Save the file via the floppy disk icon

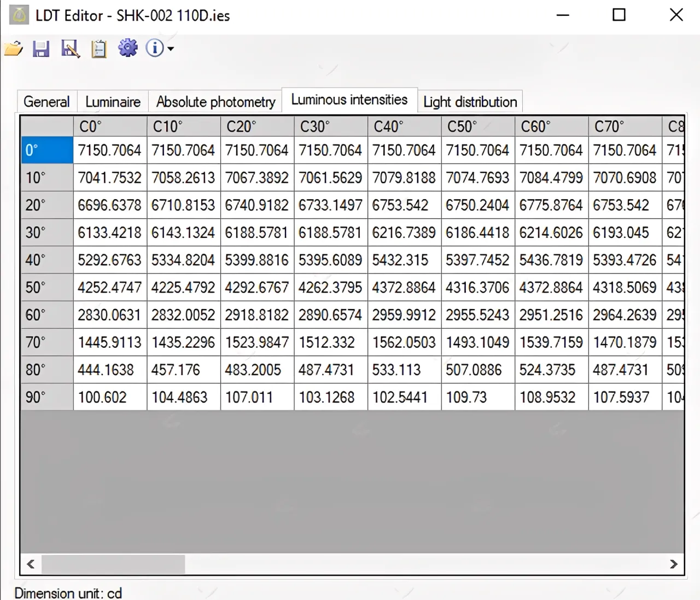click(x=41, y=48)
